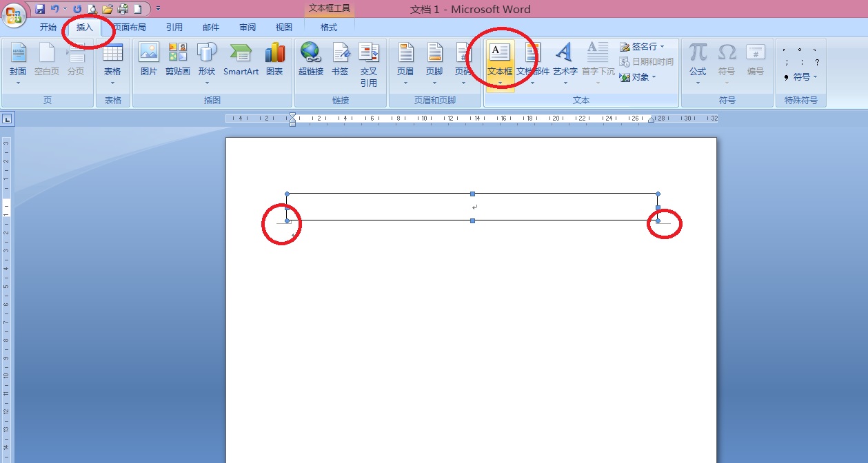Insert the question mark special symbol
Screen dimensions: 868x463
(817, 62)
